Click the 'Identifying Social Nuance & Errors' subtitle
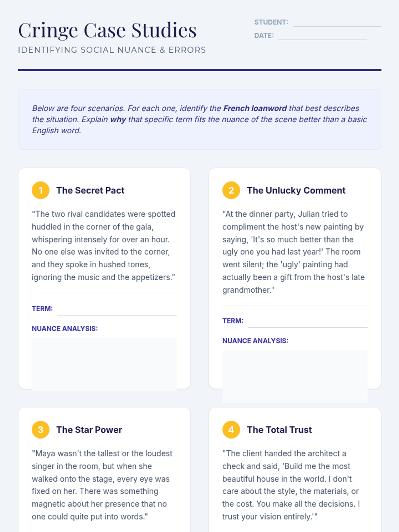The width and height of the screenshot is (399, 532). coord(112,50)
